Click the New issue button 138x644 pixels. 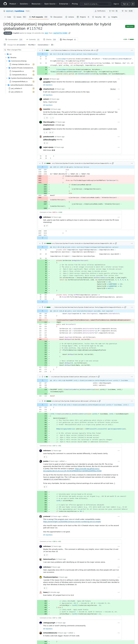click(x=130, y=26)
